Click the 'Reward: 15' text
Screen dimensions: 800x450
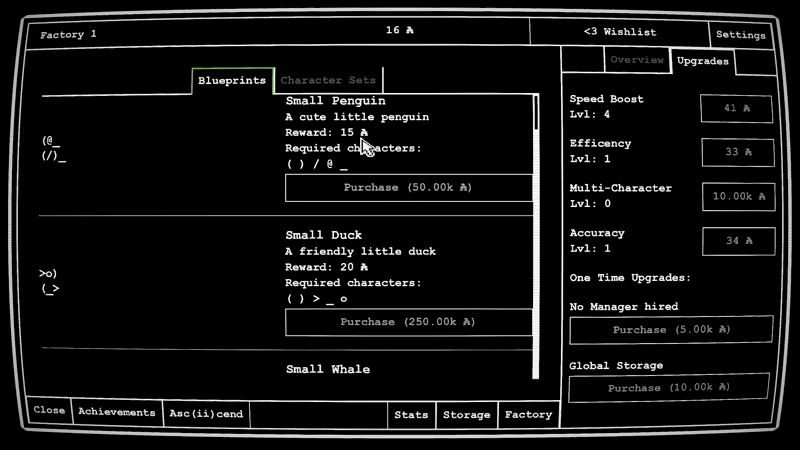[x=327, y=133]
